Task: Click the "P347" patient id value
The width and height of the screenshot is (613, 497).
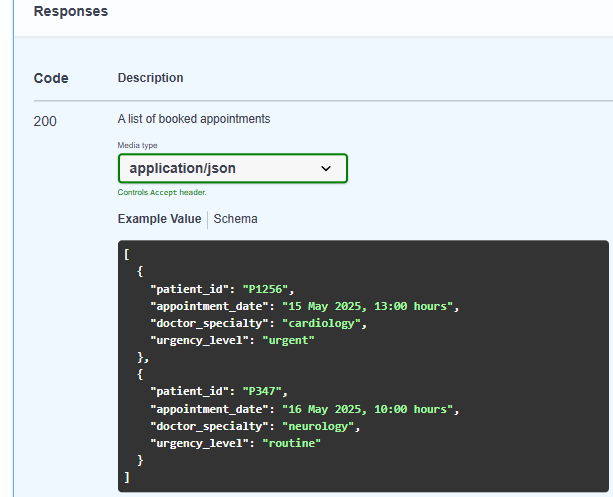Action: pos(262,391)
